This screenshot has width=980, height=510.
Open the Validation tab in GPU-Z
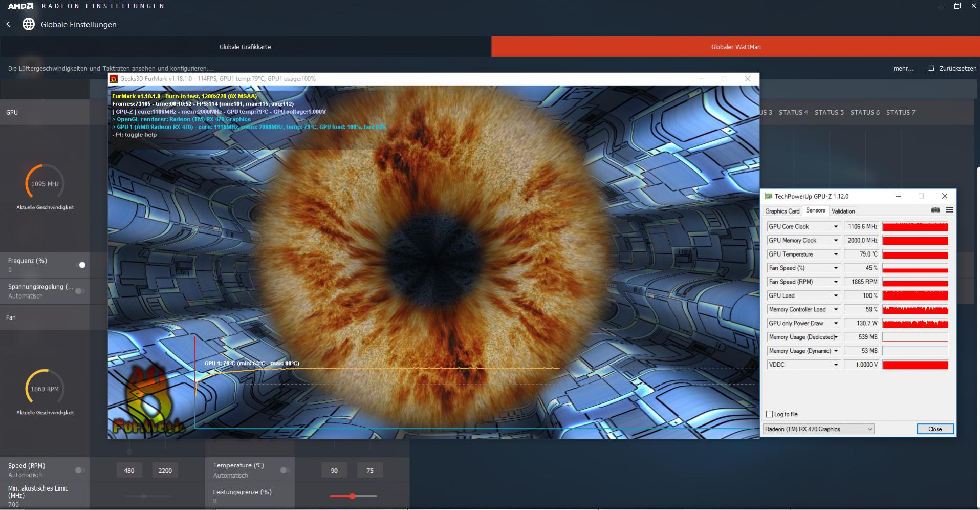coord(843,211)
